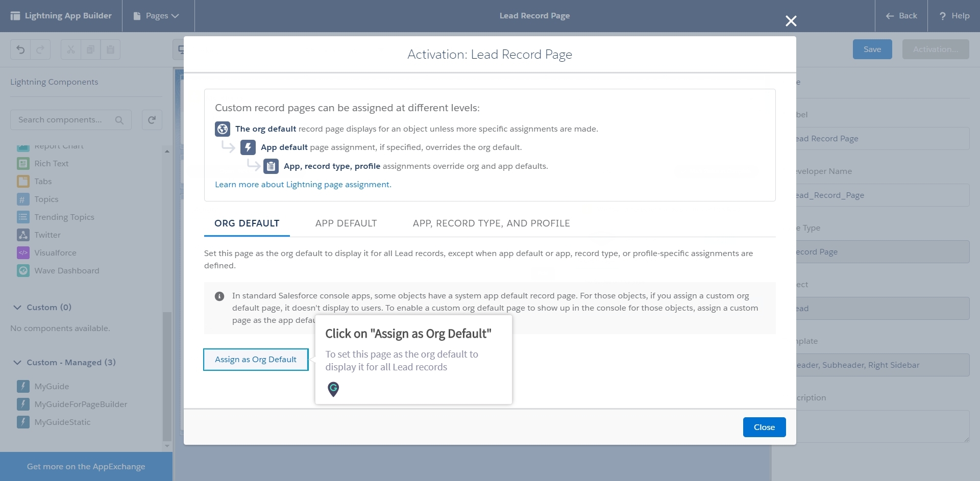Refresh the components list
The width and height of the screenshot is (980, 481).
point(152,120)
